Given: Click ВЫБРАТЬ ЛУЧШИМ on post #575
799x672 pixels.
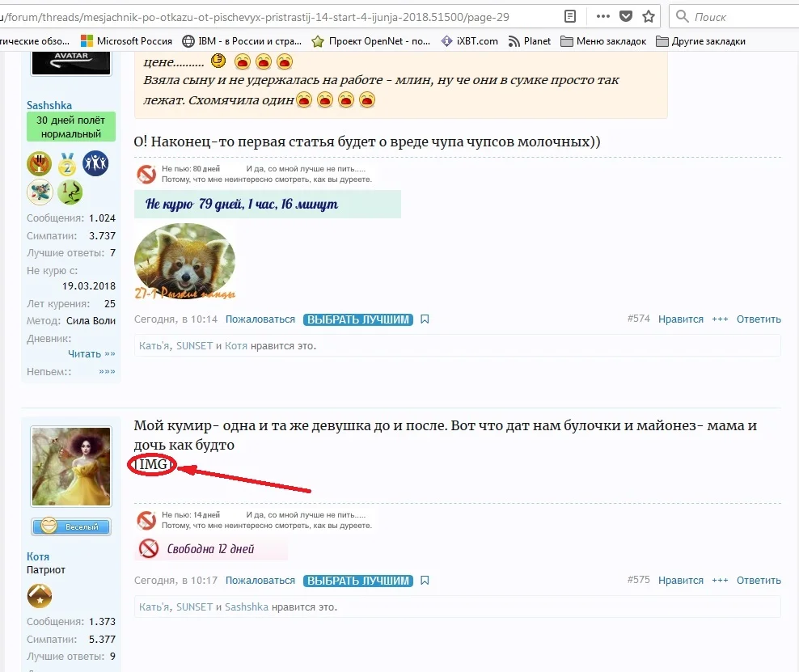Looking at the screenshot, I should click(x=357, y=580).
